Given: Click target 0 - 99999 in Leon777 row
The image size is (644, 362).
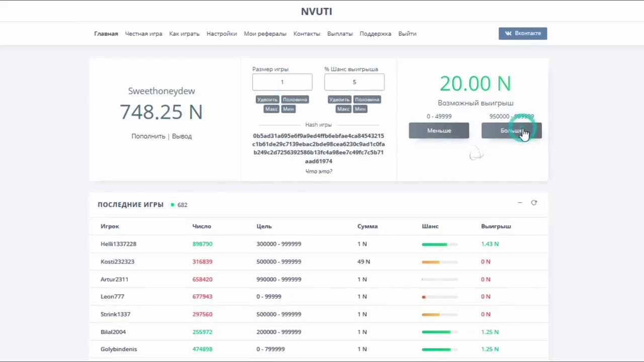Looking at the screenshot, I should [x=269, y=297].
